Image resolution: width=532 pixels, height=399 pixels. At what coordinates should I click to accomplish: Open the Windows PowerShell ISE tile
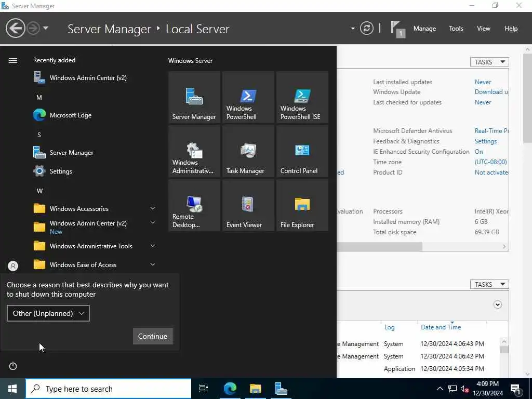[302, 97]
